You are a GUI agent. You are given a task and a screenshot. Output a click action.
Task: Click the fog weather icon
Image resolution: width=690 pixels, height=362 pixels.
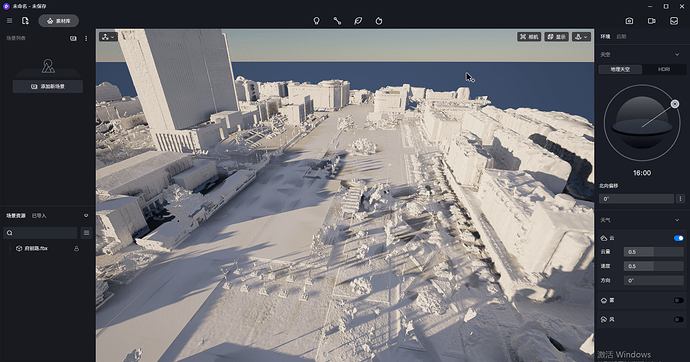pyautogui.click(x=604, y=300)
